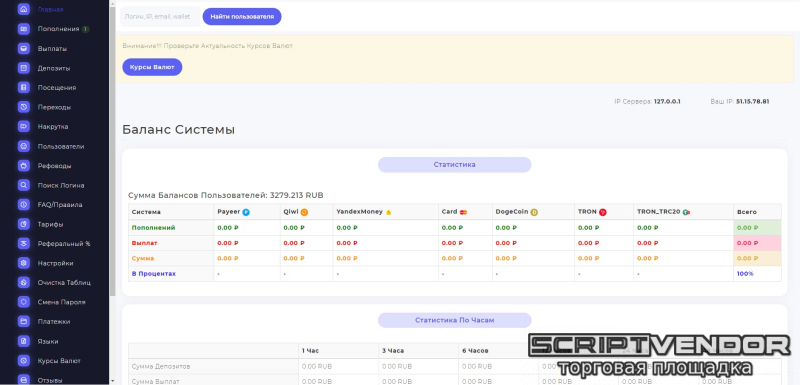The width and height of the screenshot is (800, 385).
Task: Open the Языки sidebar icon
Action: coord(23,341)
